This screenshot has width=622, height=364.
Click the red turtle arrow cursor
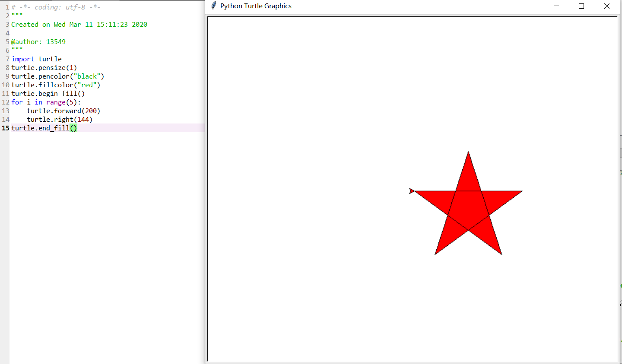pyautogui.click(x=412, y=191)
